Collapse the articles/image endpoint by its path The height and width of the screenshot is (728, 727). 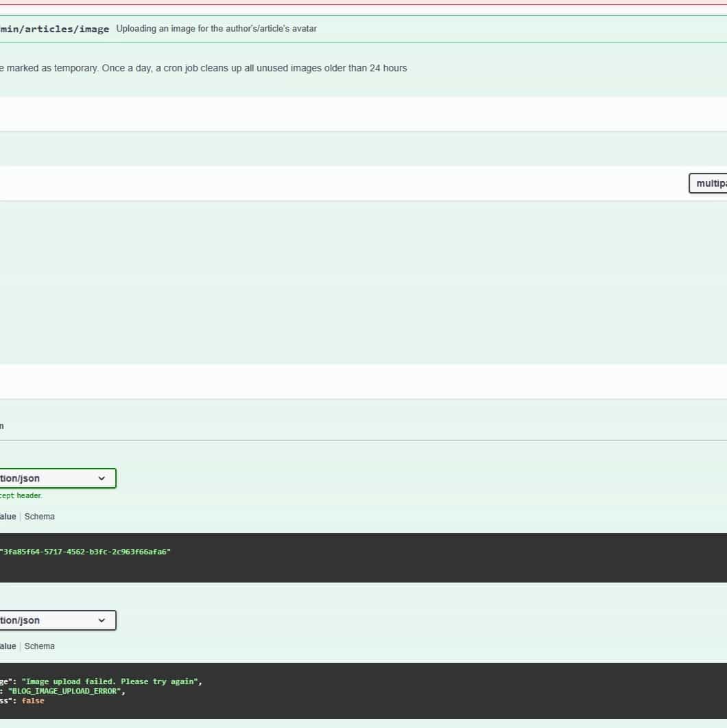pyautogui.click(x=55, y=29)
